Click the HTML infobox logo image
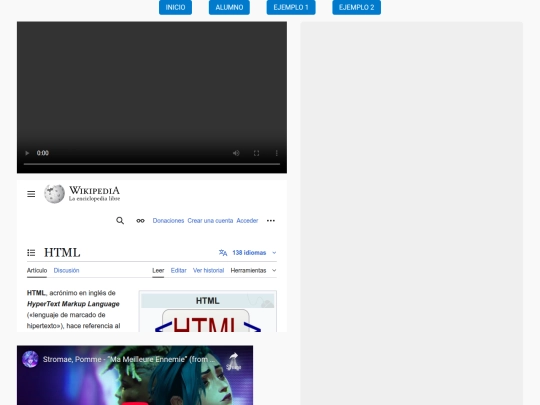 tap(208, 321)
